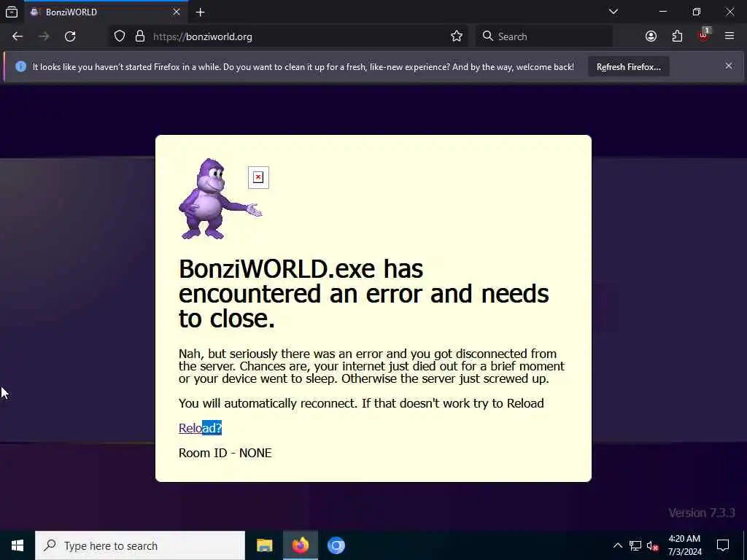Open the tracking protection shield icon
747x560 pixels.
120,36
